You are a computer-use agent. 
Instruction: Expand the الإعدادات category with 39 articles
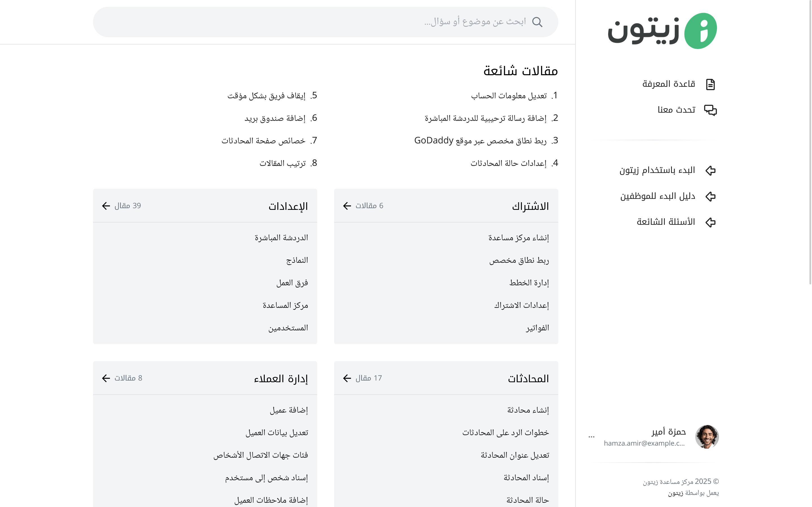(x=106, y=206)
